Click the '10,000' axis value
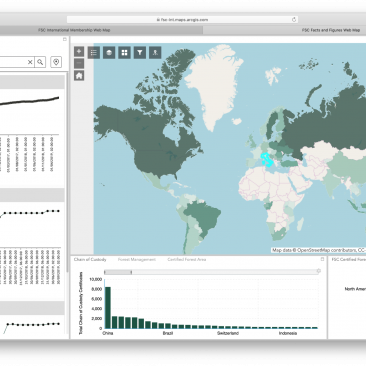Viewport: 366px width, 366px height. pyautogui.click(x=96, y=279)
